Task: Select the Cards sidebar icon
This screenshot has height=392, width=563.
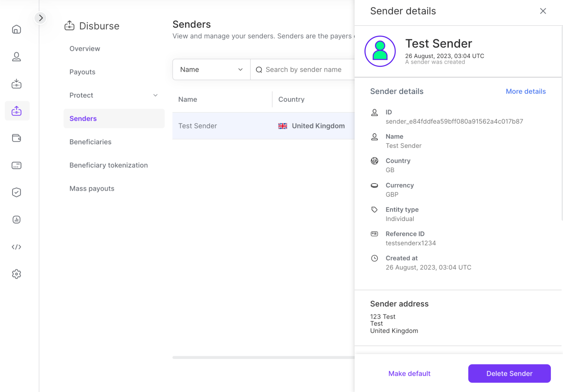Action: pos(17,165)
